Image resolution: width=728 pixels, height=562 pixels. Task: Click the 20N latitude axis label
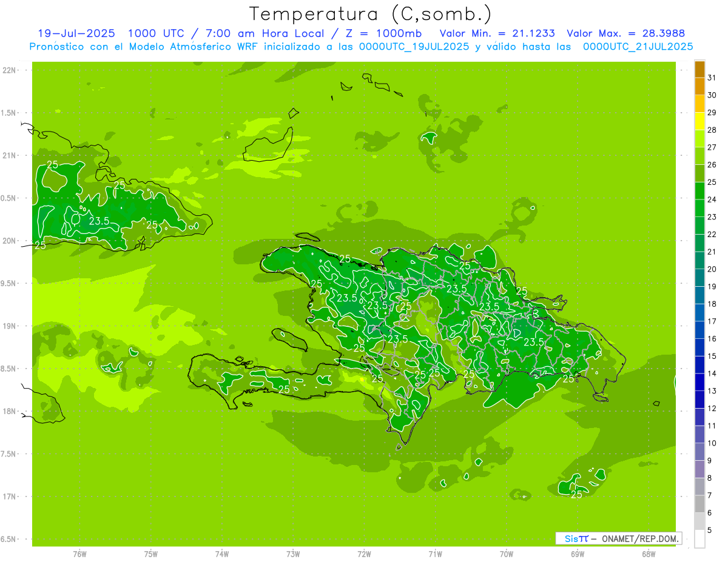pos(9,241)
